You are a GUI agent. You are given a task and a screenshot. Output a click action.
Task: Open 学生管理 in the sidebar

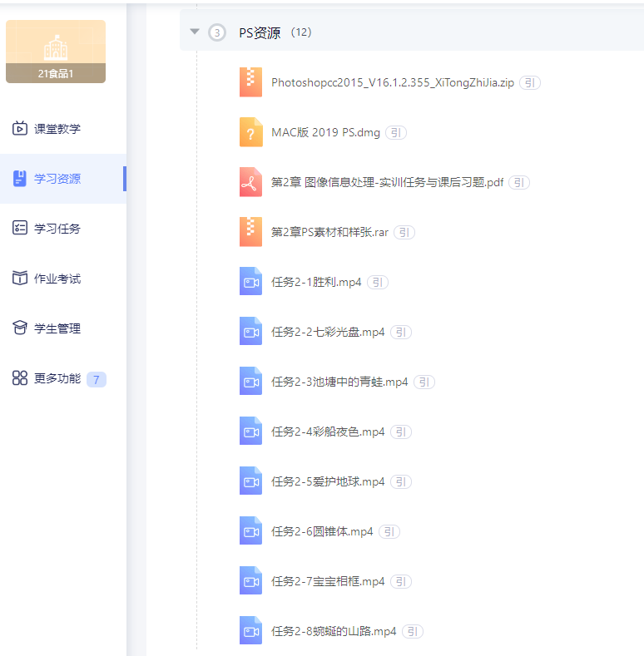(x=57, y=328)
